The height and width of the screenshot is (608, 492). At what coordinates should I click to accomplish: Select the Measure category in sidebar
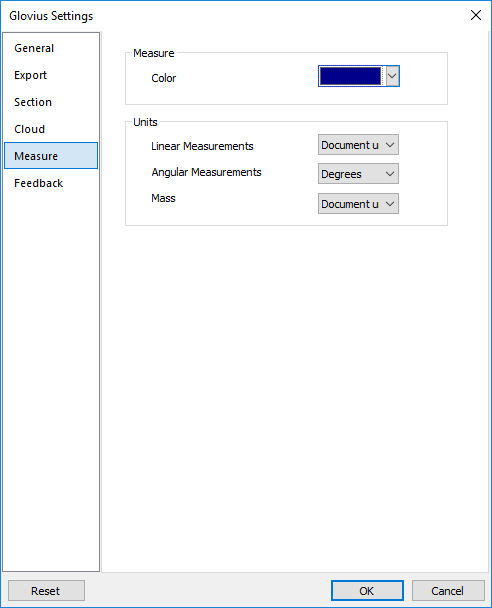(51, 156)
